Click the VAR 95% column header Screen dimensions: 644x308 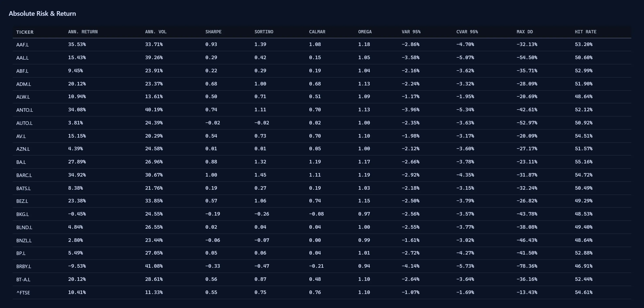point(411,32)
